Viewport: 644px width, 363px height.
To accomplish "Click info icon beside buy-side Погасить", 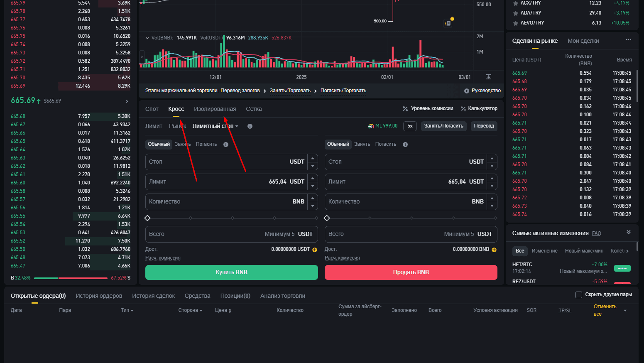I will (x=226, y=145).
